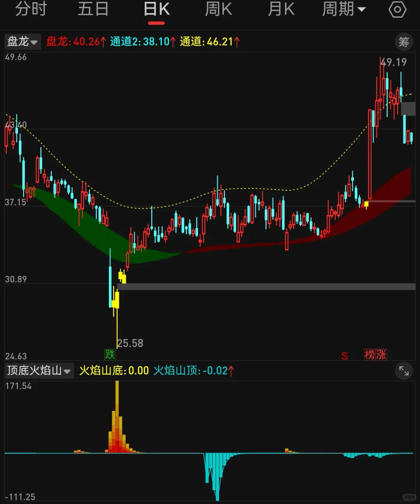Image resolution: width=420 pixels, height=504 pixels.
Task: Click the 49.19 high price label
Action: (394, 62)
